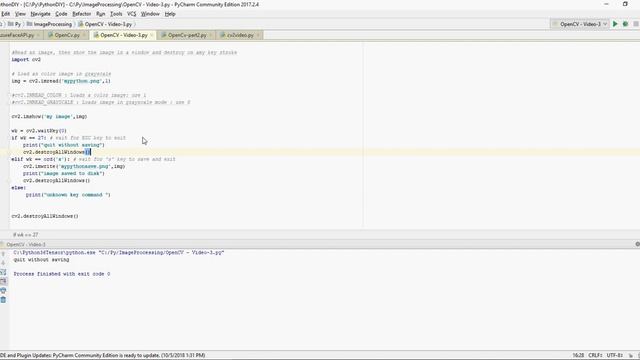Image resolution: width=640 pixels, height=360 pixels.
Task: Open the Run menu
Action: point(100,14)
